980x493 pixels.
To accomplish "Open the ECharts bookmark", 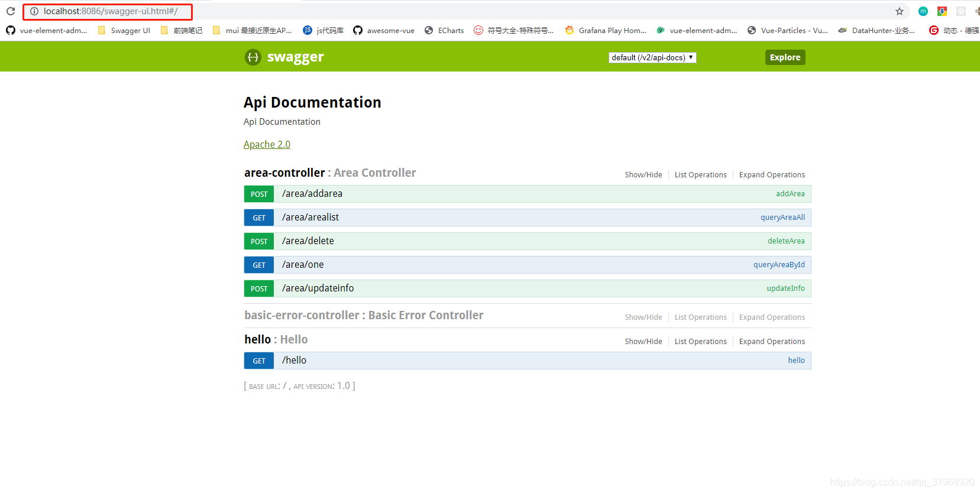I will tap(444, 30).
